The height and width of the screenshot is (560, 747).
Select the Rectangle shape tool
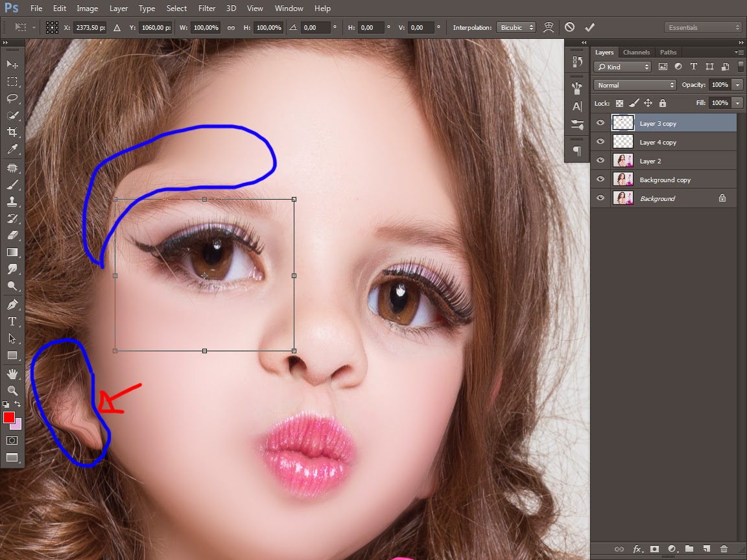(12, 355)
